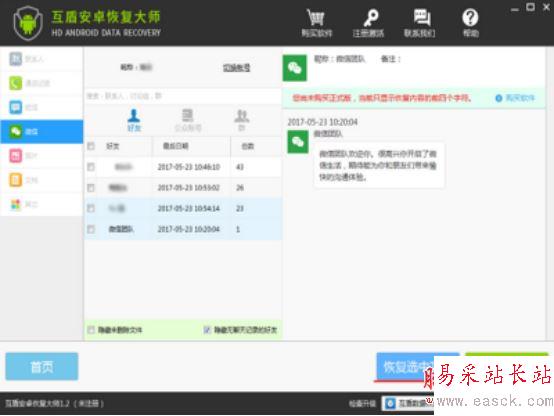Screen dimensions: 554x416
Task: Enable the 隐藏未删除文件 checkbox
Action: coord(91,330)
